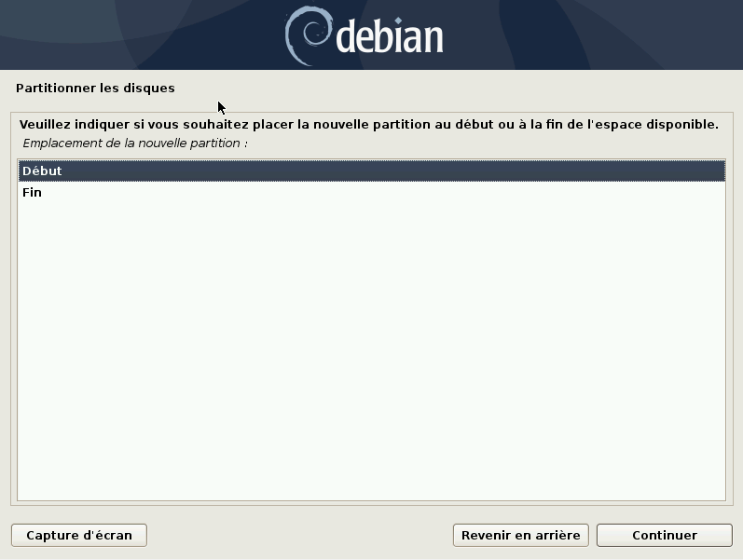
Task: Click the Capture d'écran label text
Action: 79,536
